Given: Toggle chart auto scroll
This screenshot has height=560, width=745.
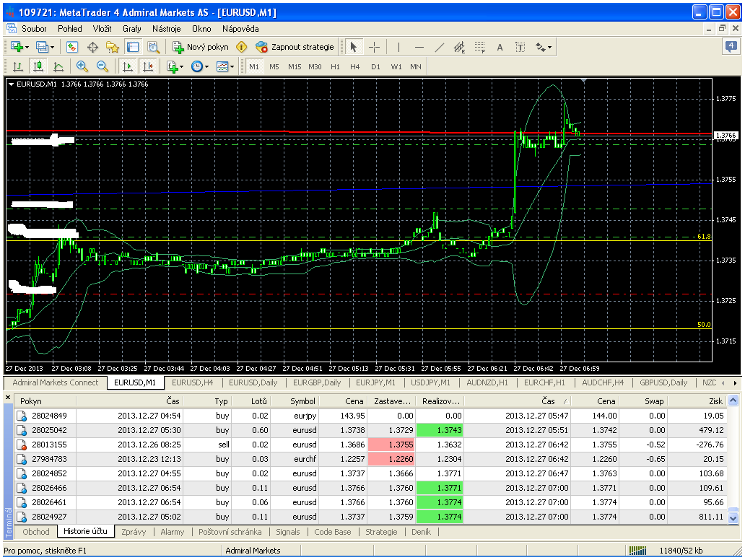Looking at the screenshot, I should pos(128,66).
